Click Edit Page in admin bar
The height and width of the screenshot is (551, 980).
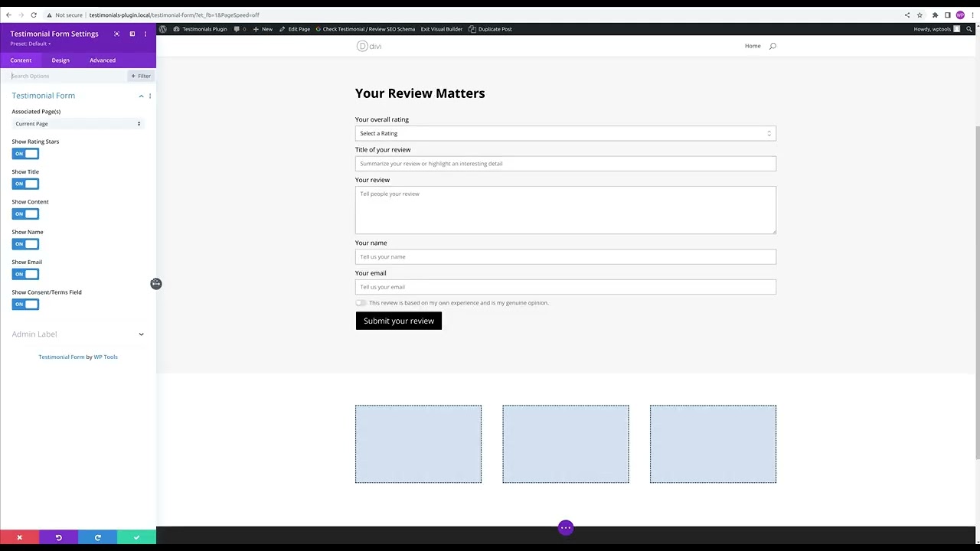click(295, 29)
